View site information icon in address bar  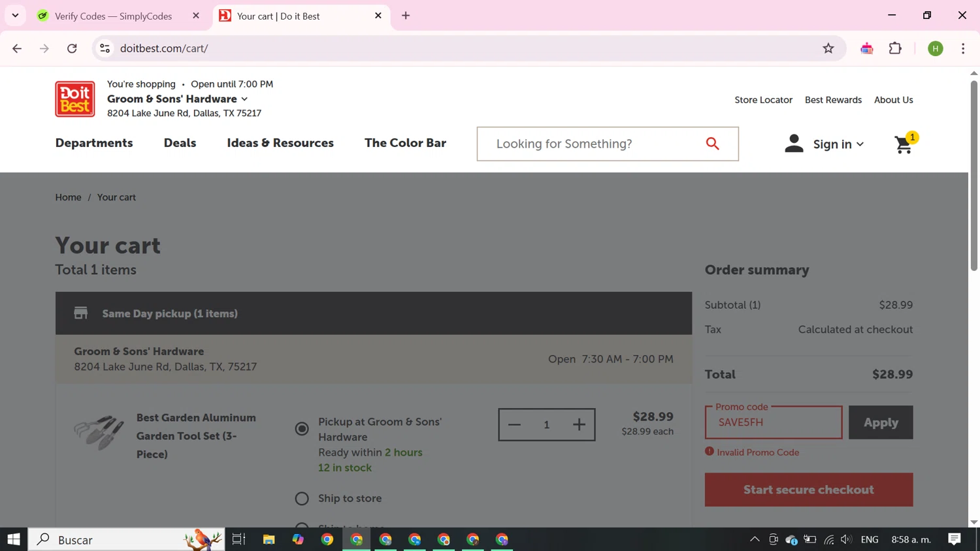(105, 48)
